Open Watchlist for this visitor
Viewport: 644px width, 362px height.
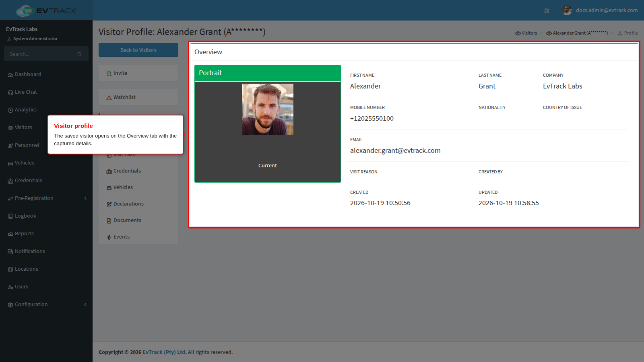138,97
